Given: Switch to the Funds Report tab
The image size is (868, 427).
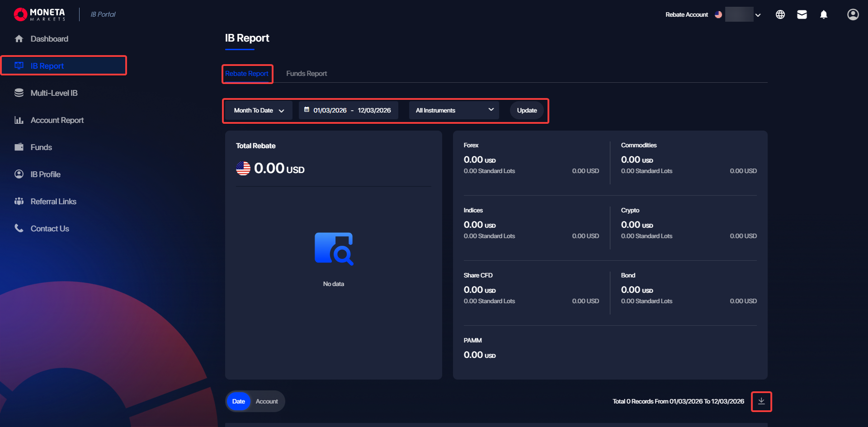Looking at the screenshot, I should tap(307, 74).
